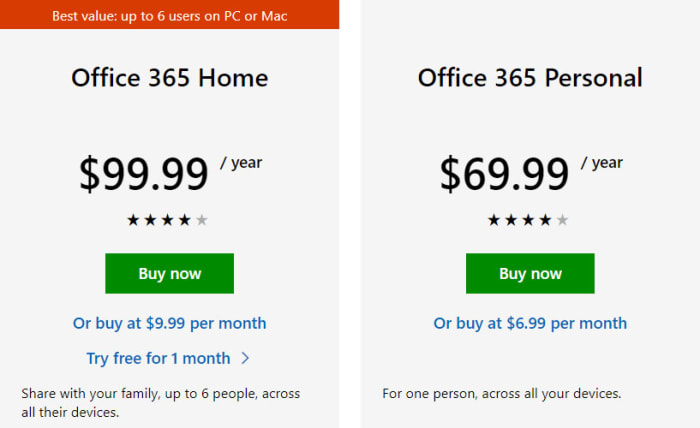Click the For one person description text
This screenshot has width=700, height=428.
(501, 393)
